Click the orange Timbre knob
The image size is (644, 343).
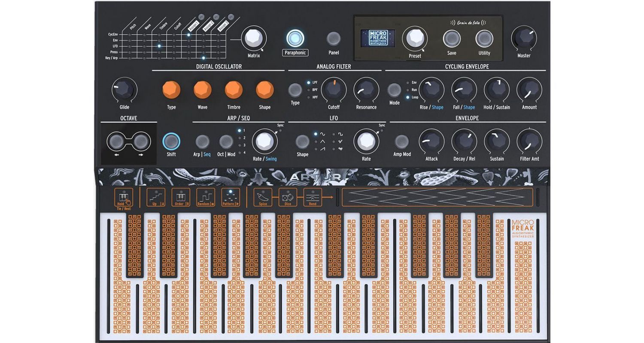coord(234,90)
